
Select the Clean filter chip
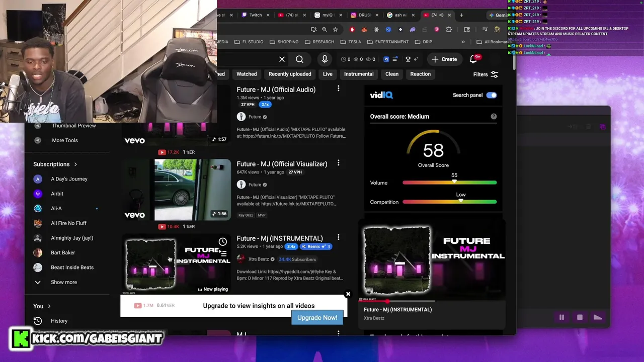(392, 74)
